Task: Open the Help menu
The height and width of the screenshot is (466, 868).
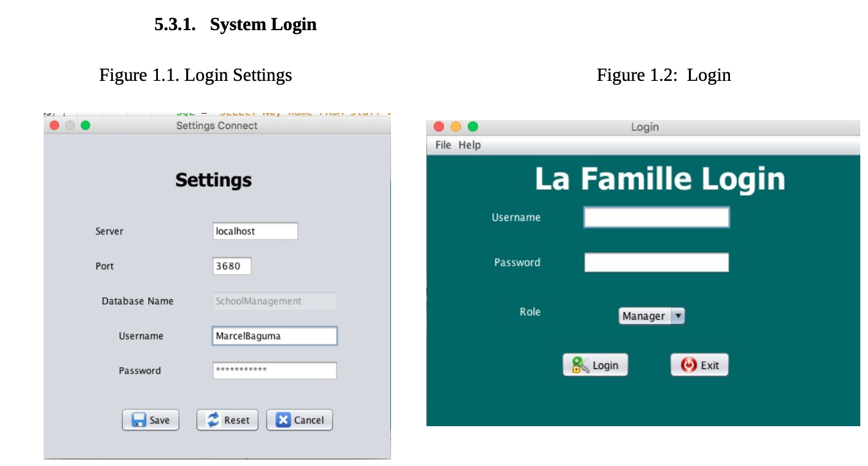Action: click(469, 145)
